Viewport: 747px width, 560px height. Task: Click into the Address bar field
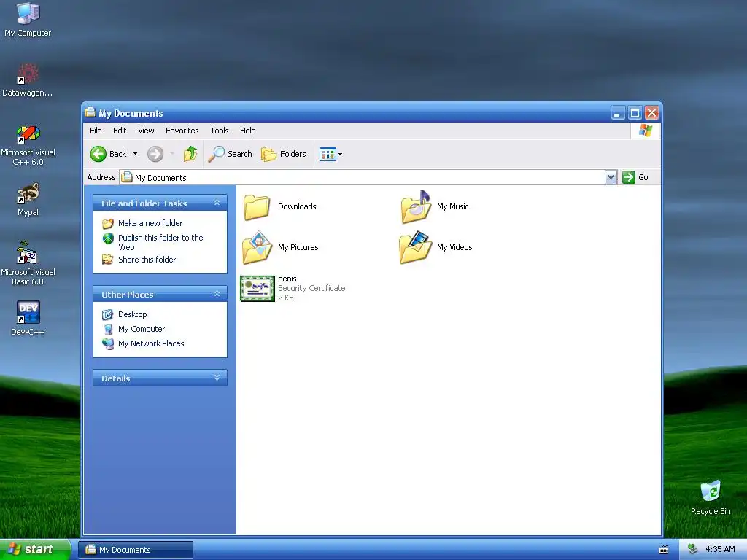[x=362, y=177]
